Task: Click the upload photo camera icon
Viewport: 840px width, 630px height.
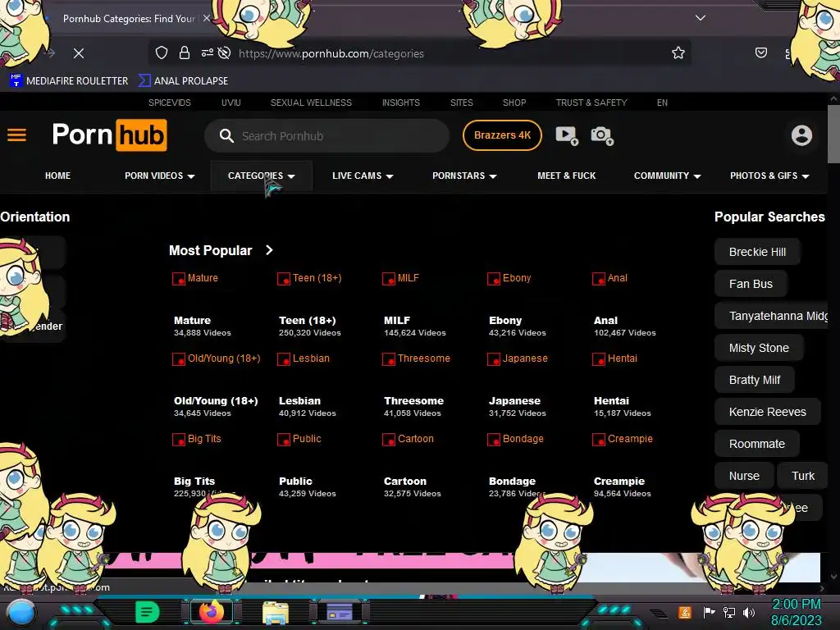Action: pos(601,135)
